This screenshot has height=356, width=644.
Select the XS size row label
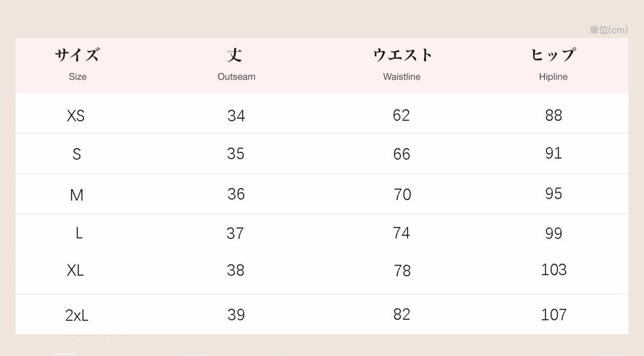click(x=76, y=116)
